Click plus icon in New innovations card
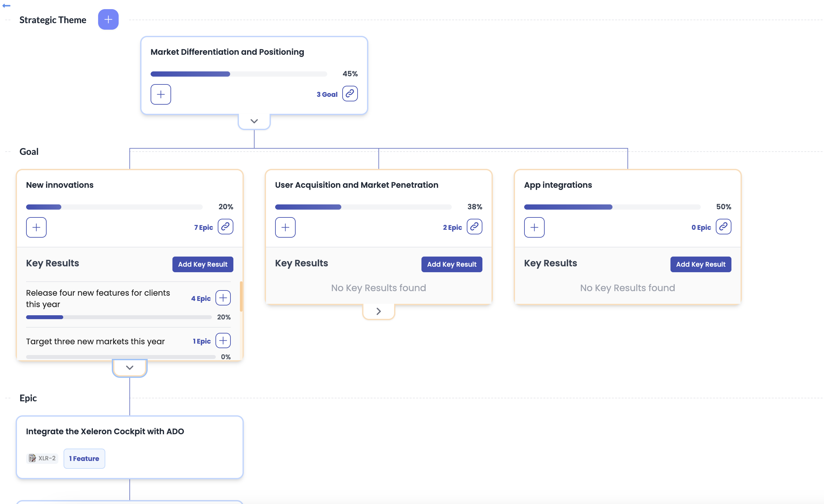824x504 pixels. (x=36, y=228)
